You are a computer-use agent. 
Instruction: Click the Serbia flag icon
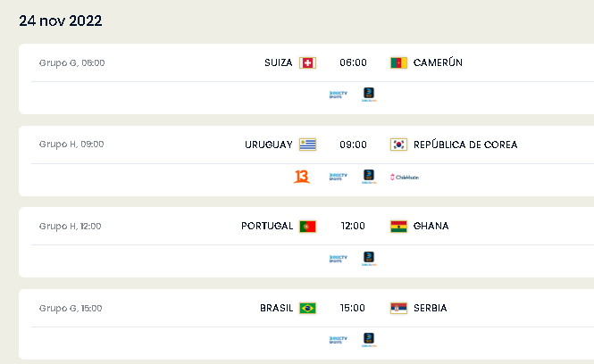tap(398, 308)
